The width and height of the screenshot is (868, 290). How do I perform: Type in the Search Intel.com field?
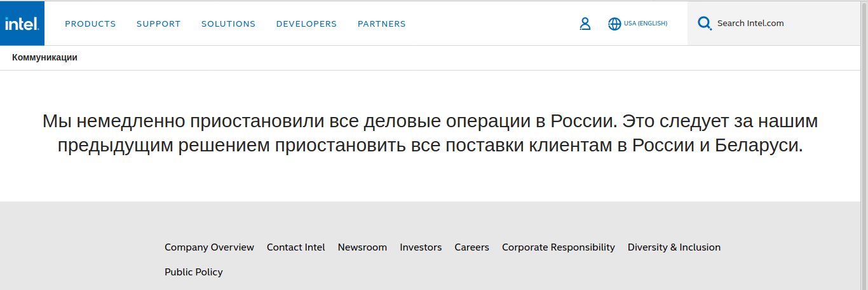pyautogui.click(x=782, y=24)
